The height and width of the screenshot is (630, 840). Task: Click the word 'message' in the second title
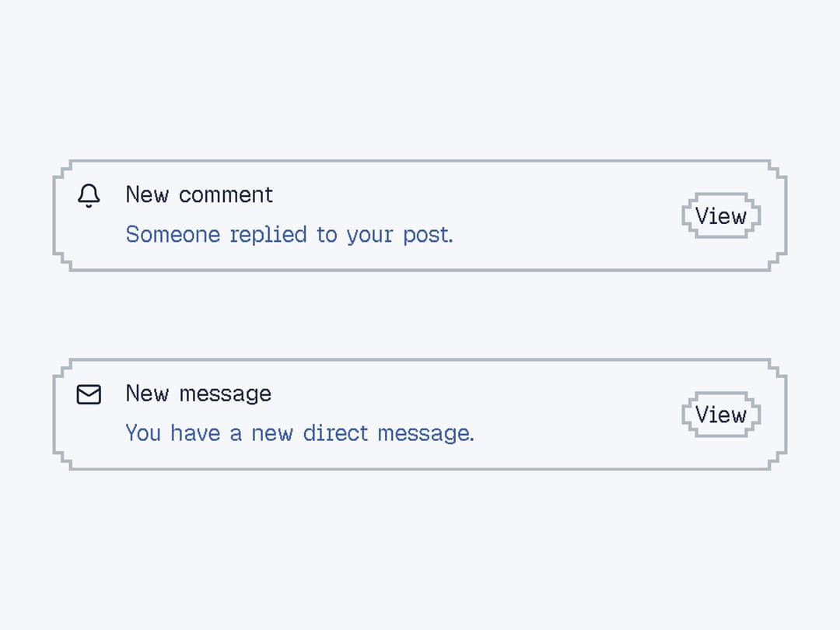pyautogui.click(x=226, y=395)
